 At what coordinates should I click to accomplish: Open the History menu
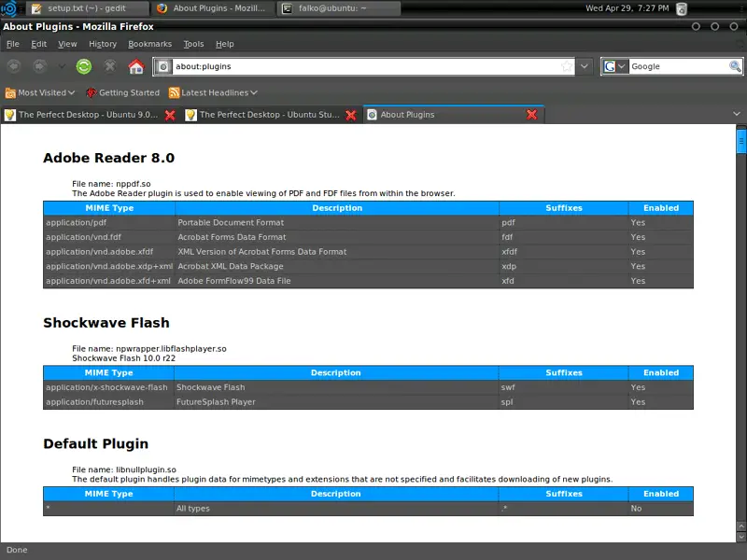(x=103, y=44)
